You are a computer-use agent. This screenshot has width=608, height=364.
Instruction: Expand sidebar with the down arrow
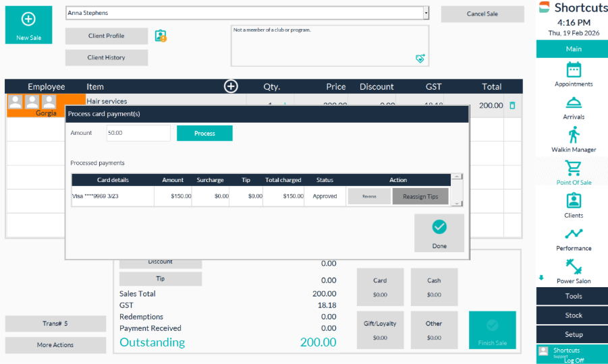pos(541,278)
